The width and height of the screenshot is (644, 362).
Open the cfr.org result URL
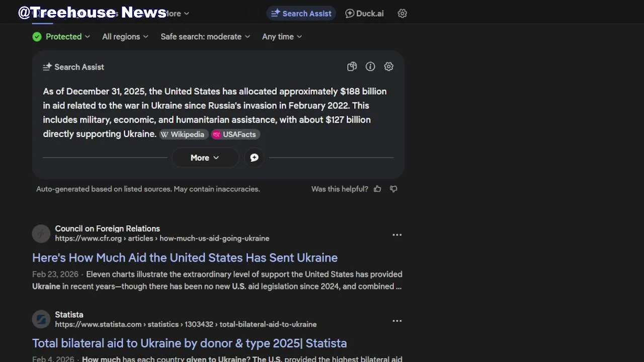162,238
